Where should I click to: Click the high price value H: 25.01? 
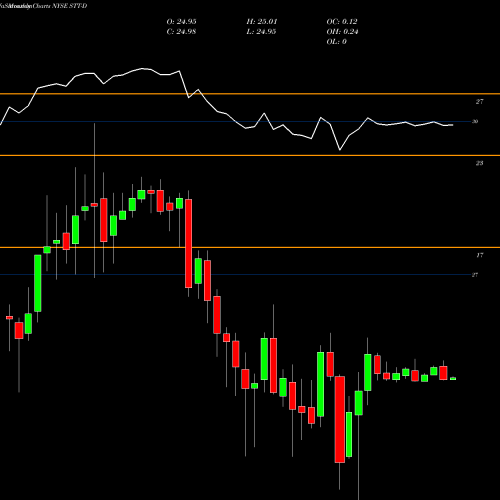click(262, 22)
